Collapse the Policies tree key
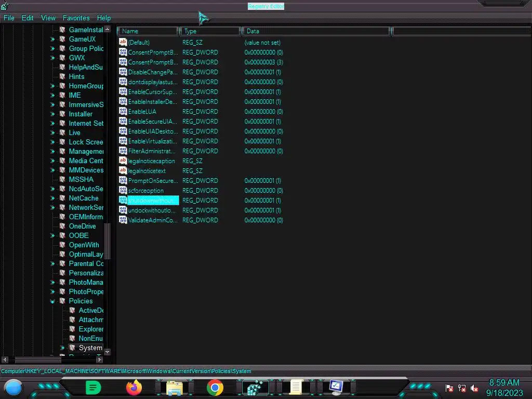This screenshot has height=399, width=532. click(52, 301)
